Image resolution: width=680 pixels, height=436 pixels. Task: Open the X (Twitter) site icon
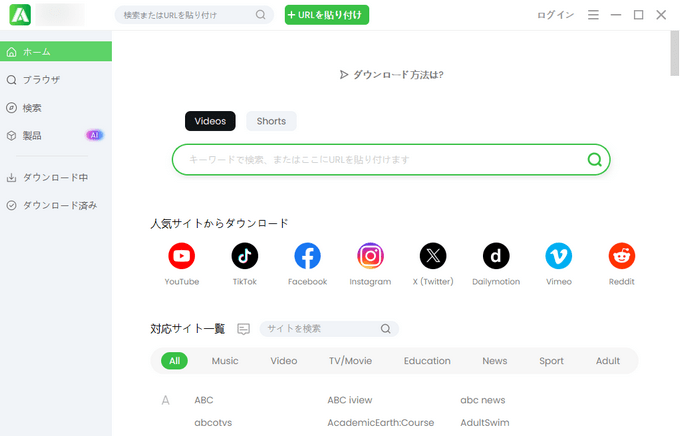(x=433, y=256)
